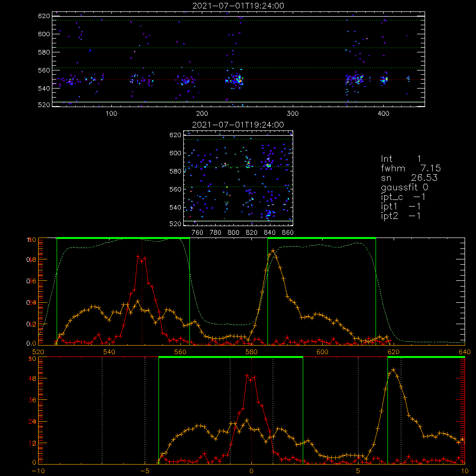Select the 'Int 1' readout line

(401, 159)
